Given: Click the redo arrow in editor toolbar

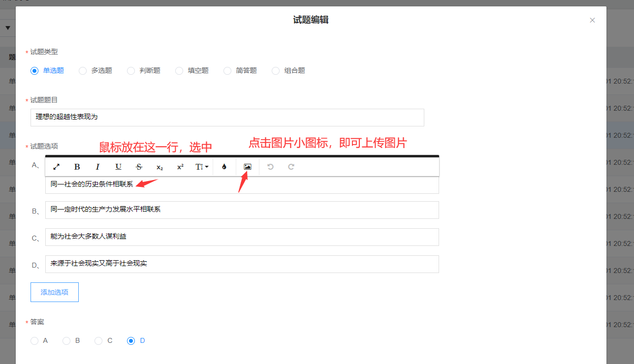Looking at the screenshot, I should coord(291,167).
